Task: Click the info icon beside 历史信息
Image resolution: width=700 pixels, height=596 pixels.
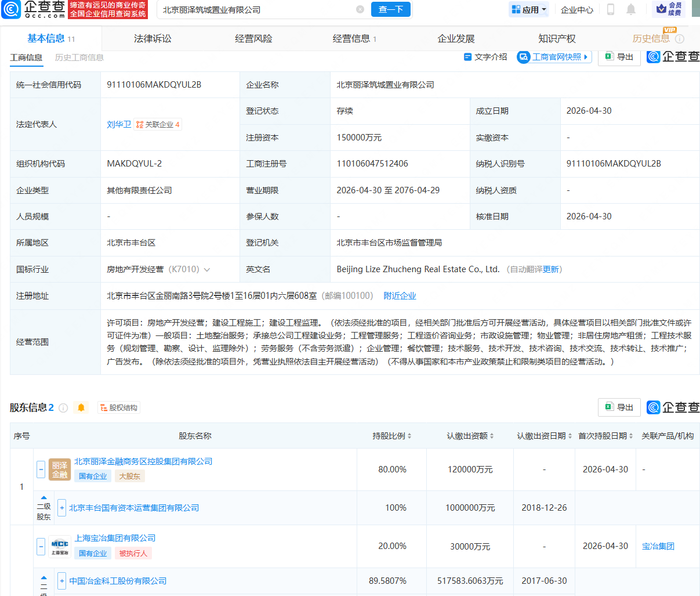Action: click(680, 39)
